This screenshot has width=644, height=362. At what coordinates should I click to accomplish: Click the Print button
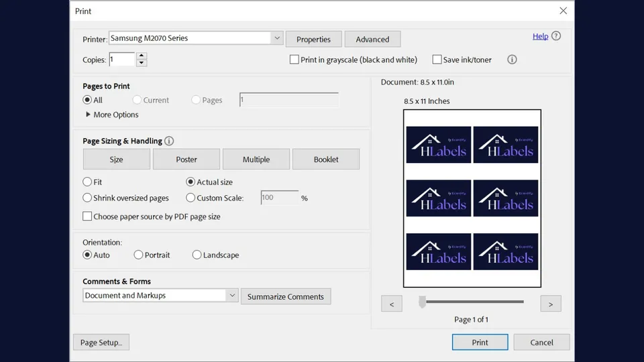click(480, 343)
